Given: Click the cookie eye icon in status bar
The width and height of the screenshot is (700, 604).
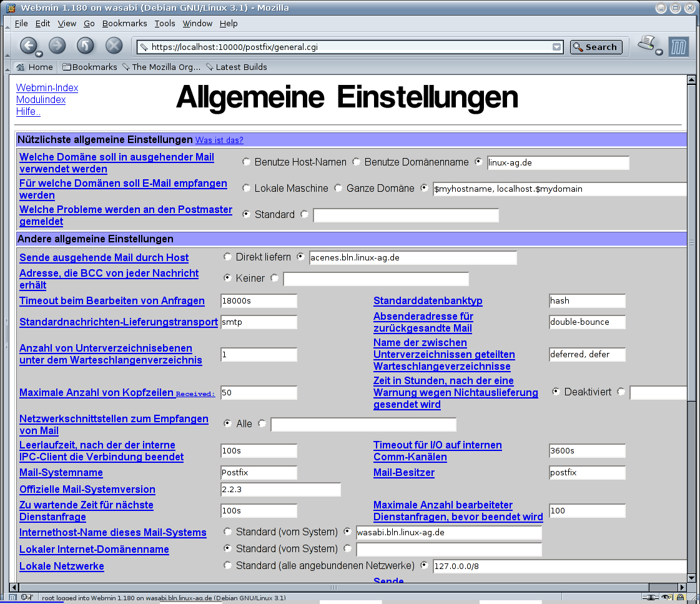Looking at the screenshot, I should tap(667, 597).
